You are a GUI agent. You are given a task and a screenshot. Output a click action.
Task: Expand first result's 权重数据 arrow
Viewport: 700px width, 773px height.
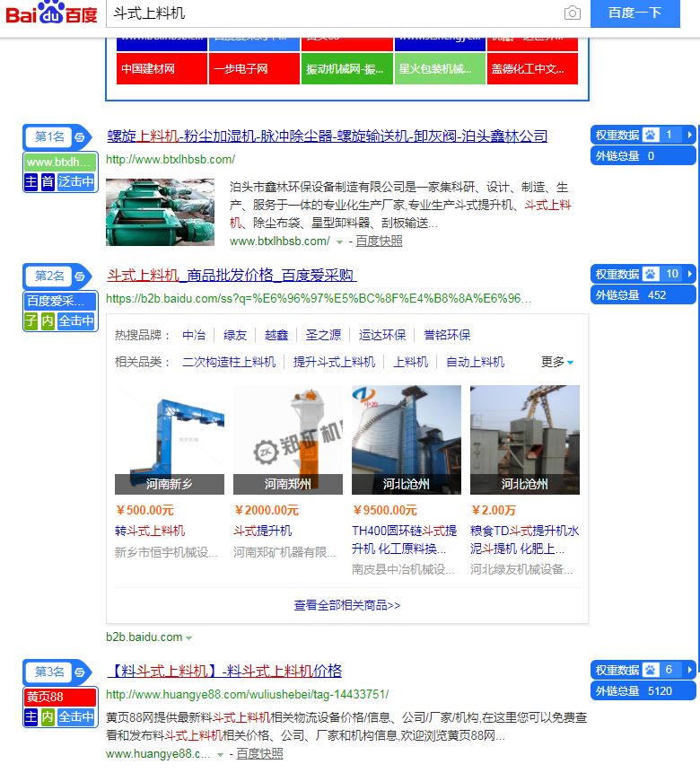point(689,135)
